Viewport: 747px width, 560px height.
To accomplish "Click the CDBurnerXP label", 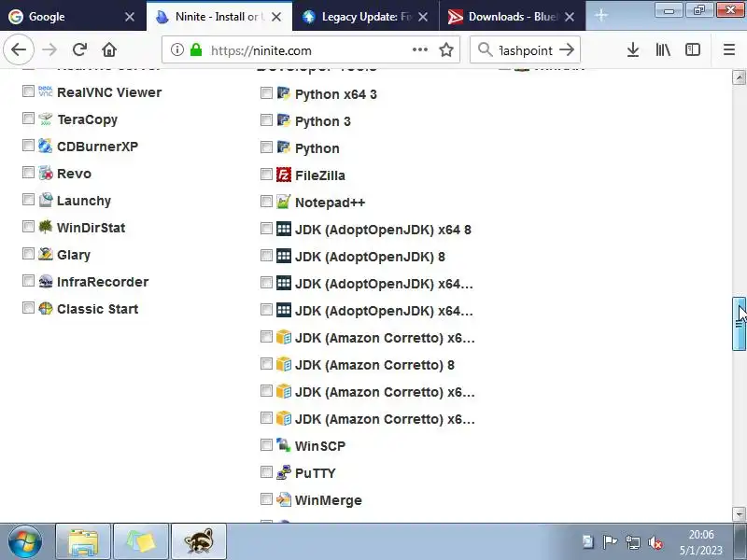I will click(98, 147).
